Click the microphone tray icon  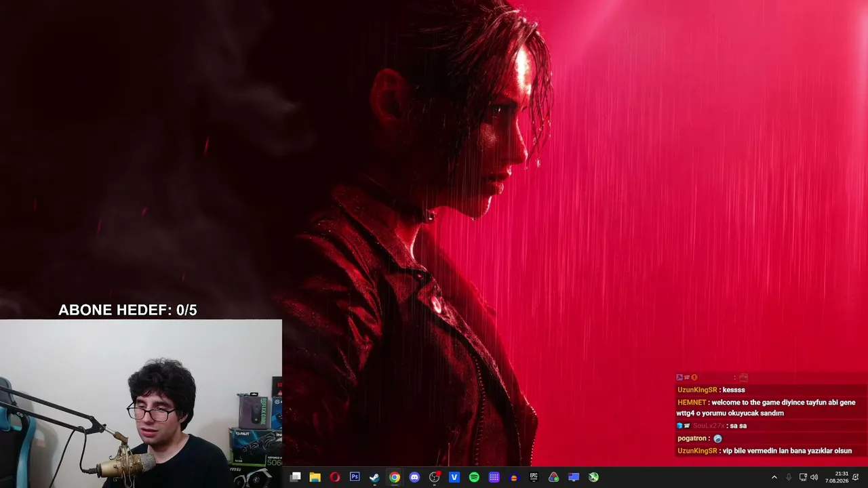[789, 477]
